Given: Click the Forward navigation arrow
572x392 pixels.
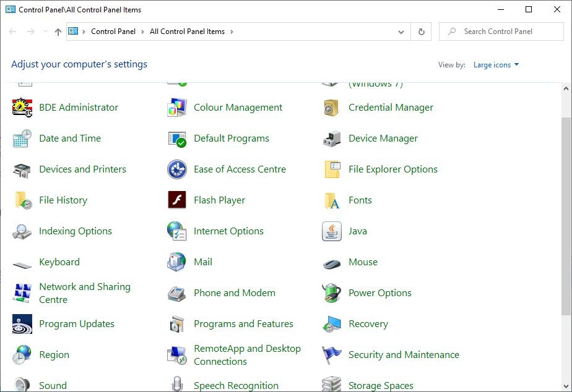Looking at the screenshot, I should point(31,32).
